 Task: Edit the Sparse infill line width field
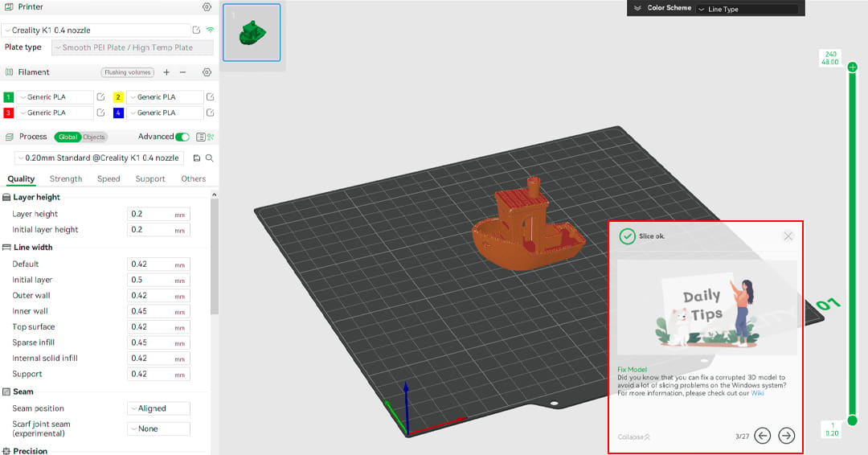pyautogui.click(x=159, y=342)
